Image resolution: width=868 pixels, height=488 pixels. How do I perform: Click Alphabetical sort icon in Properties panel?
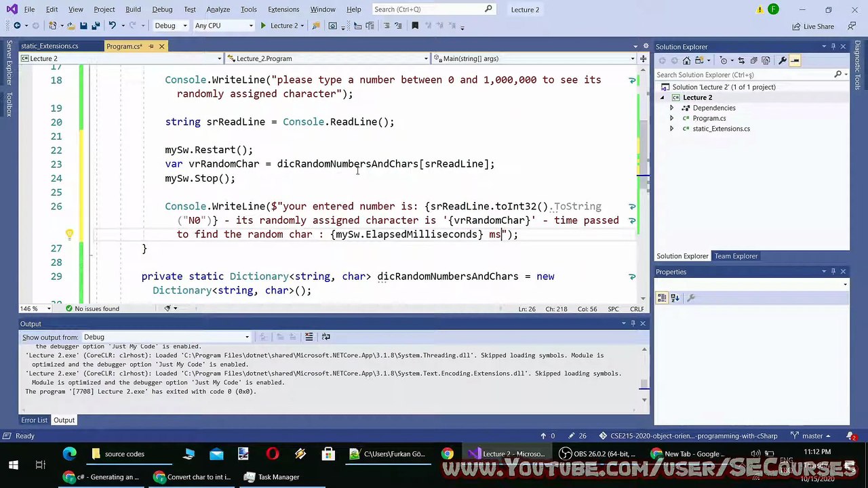click(x=675, y=298)
